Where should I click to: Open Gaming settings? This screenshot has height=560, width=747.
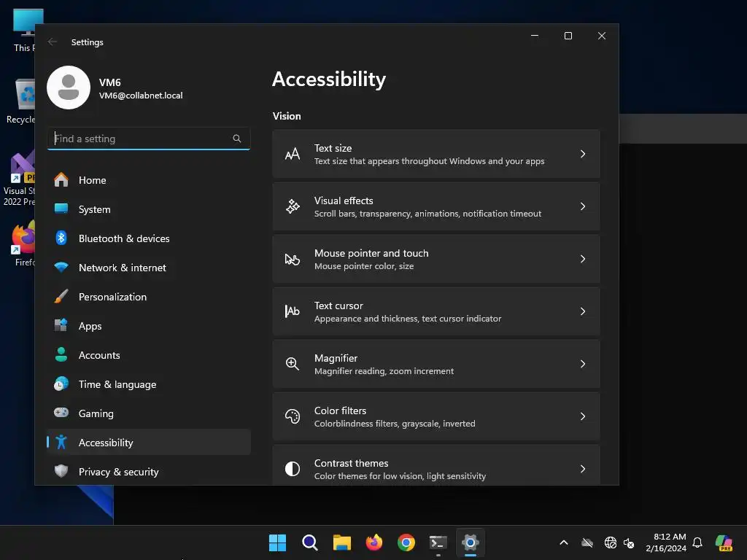coord(149,413)
